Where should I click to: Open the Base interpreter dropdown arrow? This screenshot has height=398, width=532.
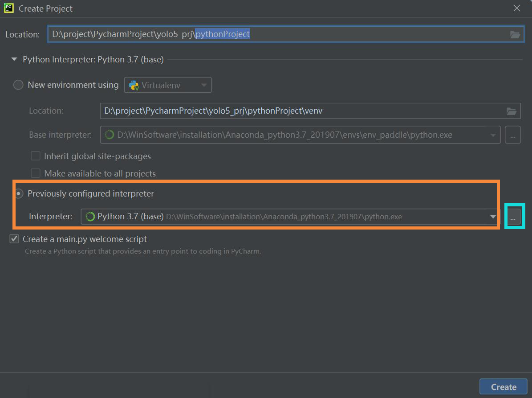[493, 135]
